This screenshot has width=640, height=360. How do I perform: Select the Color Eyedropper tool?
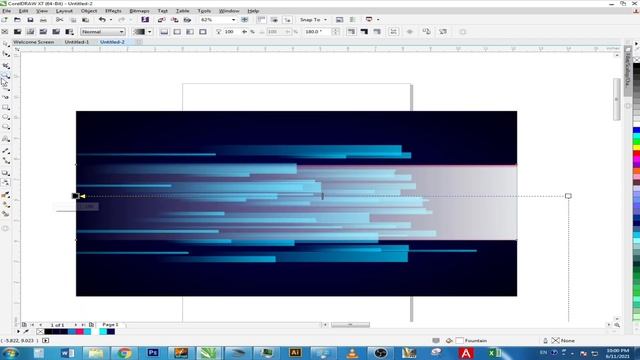point(6,195)
